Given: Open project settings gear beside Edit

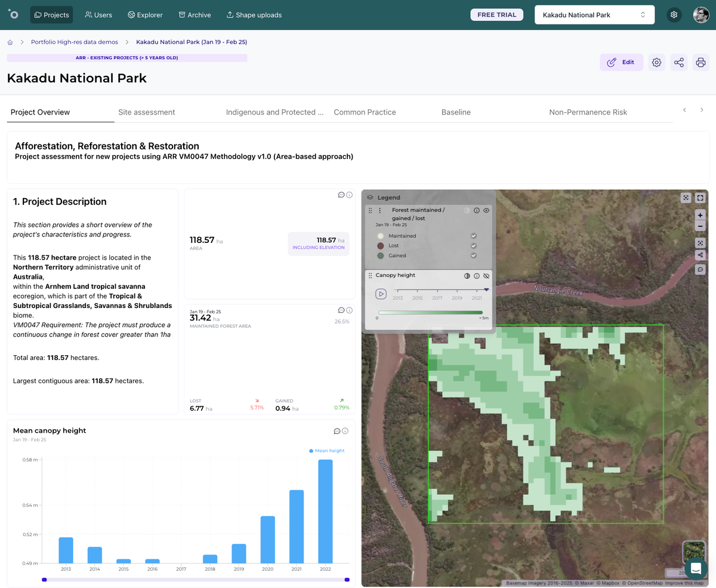Looking at the screenshot, I should point(657,62).
